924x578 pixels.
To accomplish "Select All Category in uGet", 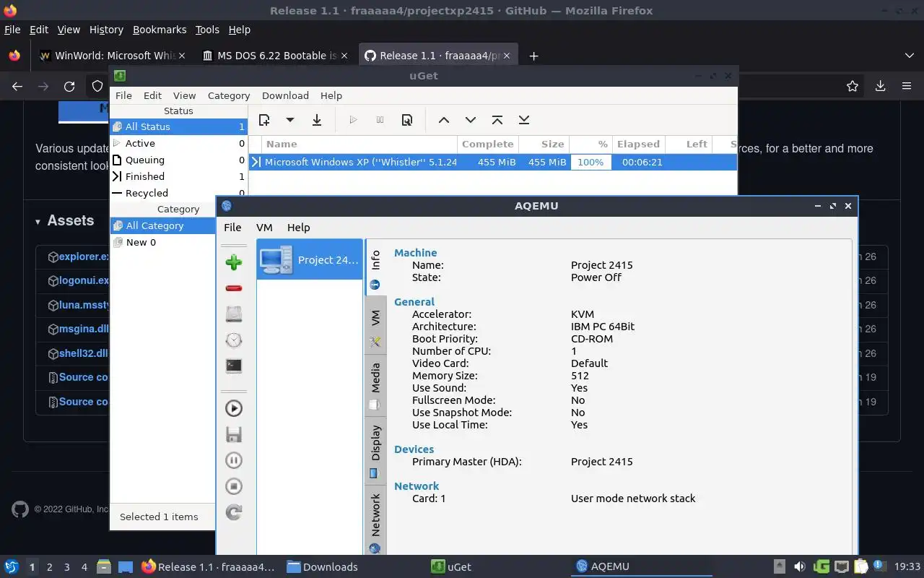I will click(x=162, y=225).
